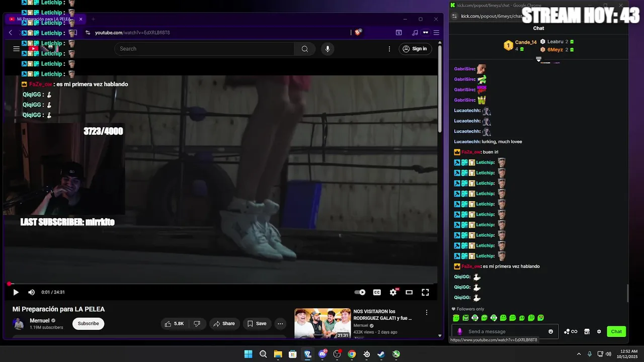Enter fullscreen on the YouTube player

coord(425,292)
